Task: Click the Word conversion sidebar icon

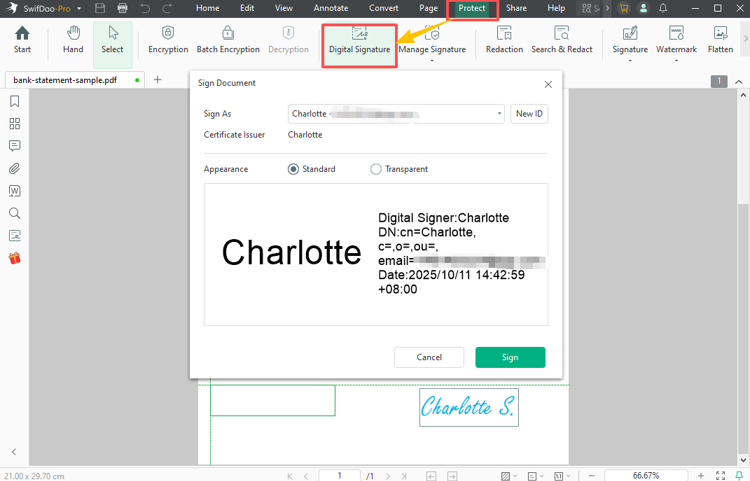Action: 15,191
